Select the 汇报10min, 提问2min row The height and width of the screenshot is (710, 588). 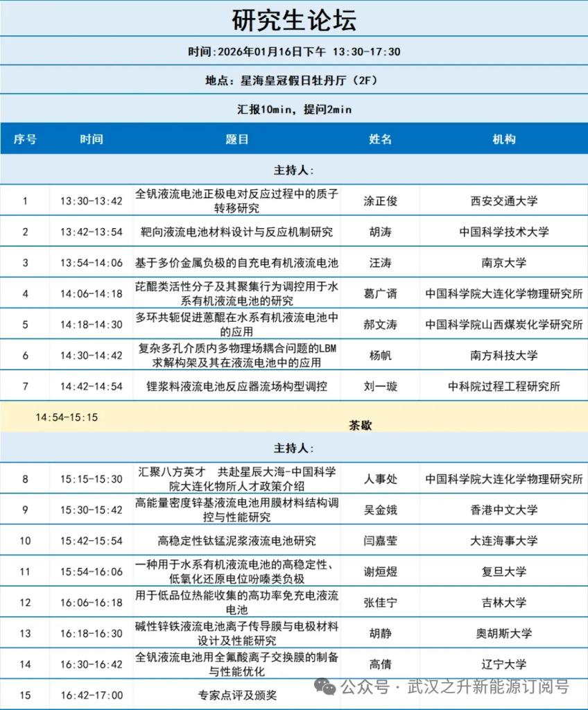[294, 110]
